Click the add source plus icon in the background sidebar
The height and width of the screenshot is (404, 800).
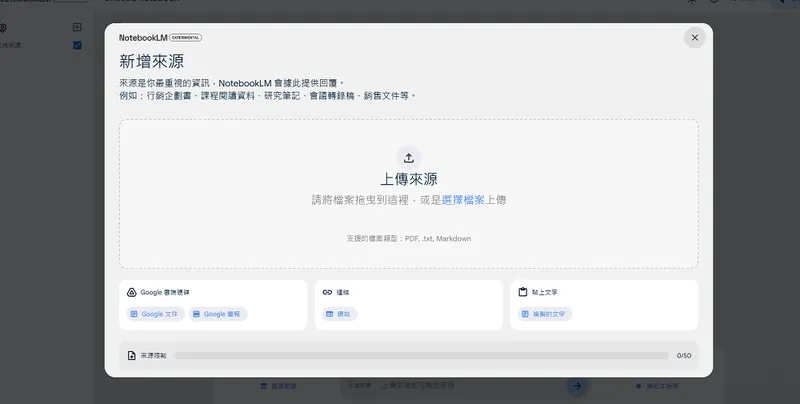pyautogui.click(x=77, y=27)
